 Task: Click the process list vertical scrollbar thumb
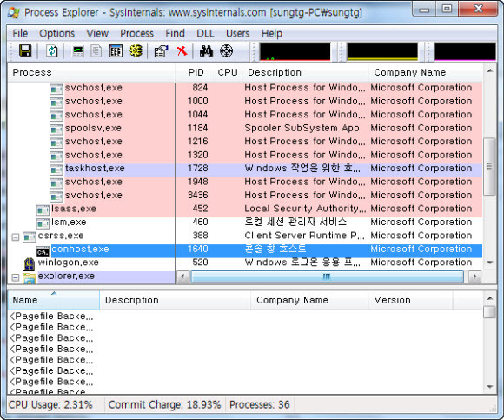point(489,166)
